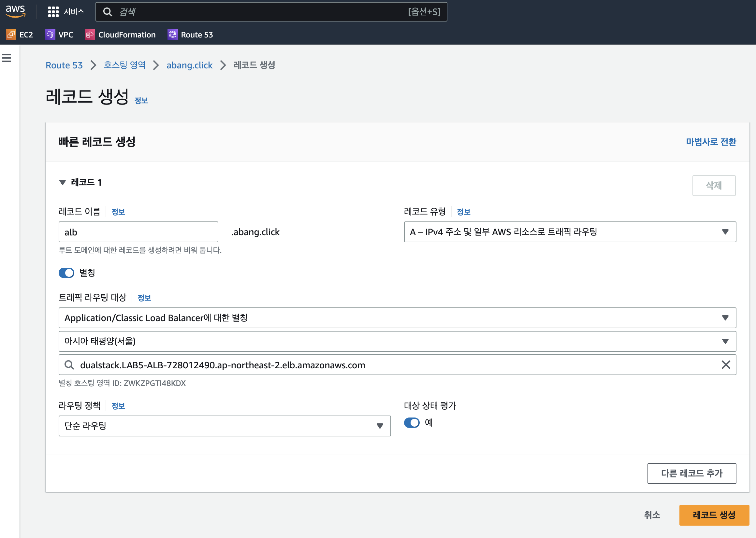The height and width of the screenshot is (538, 756).
Task: Open the services grid icon
Action: click(x=53, y=12)
